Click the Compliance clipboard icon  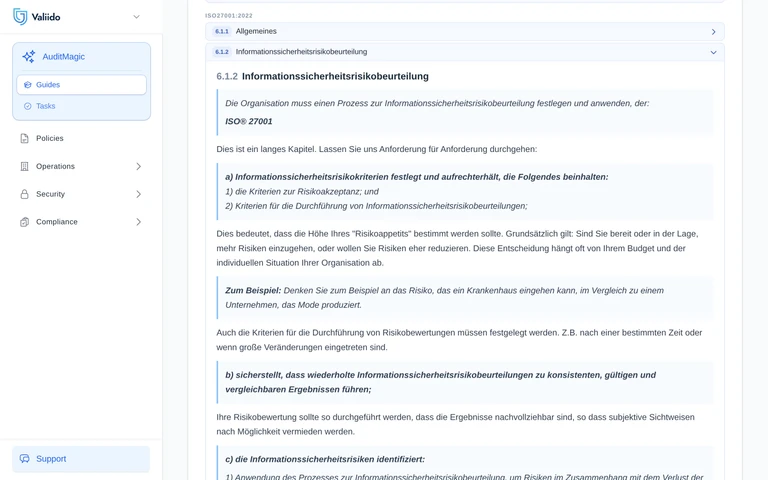tap(24, 222)
